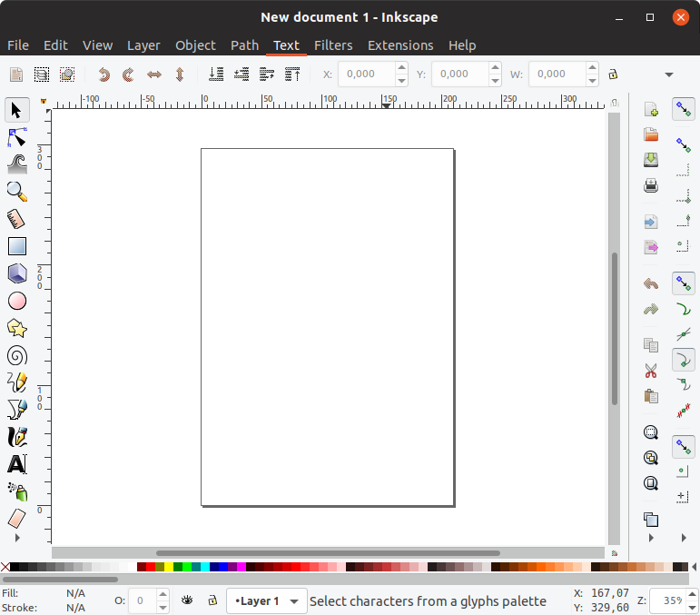Select the Selector arrow tool
This screenshot has height=615, width=700.
click(x=17, y=110)
